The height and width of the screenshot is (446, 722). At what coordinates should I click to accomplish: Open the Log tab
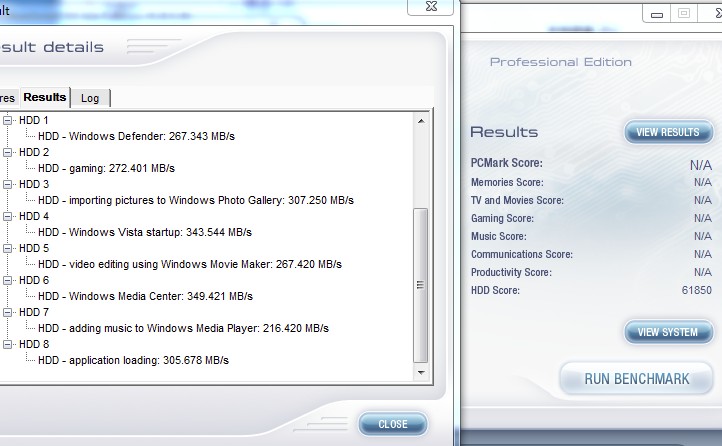tap(90, 98)
